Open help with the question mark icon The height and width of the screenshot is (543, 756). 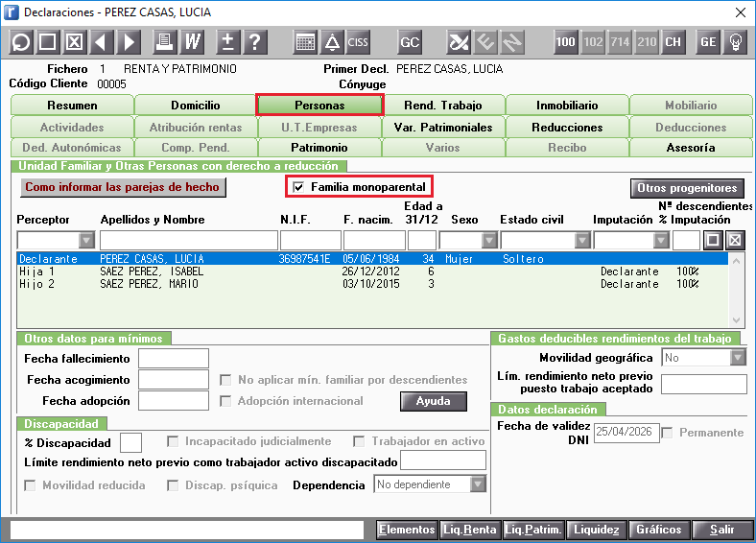coord(255,42)
